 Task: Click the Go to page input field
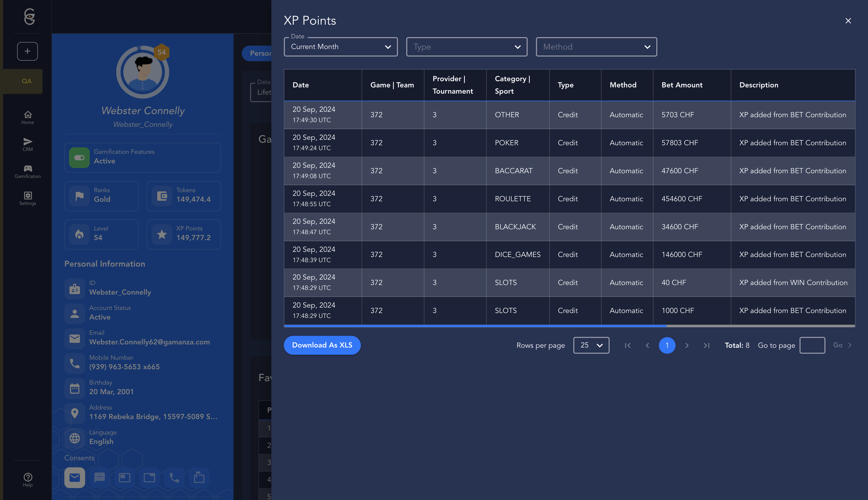click(x=812, y=345)
